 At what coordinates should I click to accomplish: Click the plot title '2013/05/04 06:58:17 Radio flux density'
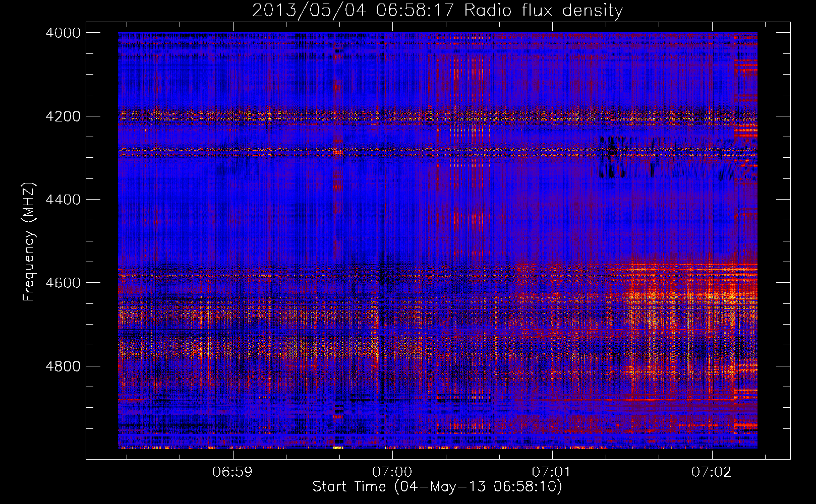pyautogui.click(x=437, y=11)
